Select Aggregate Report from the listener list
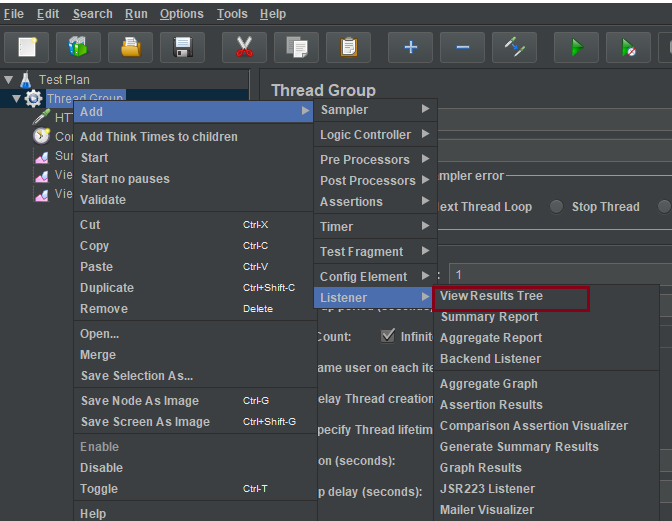The height and width of the screenshot is (521, 672). pos(490,338)
